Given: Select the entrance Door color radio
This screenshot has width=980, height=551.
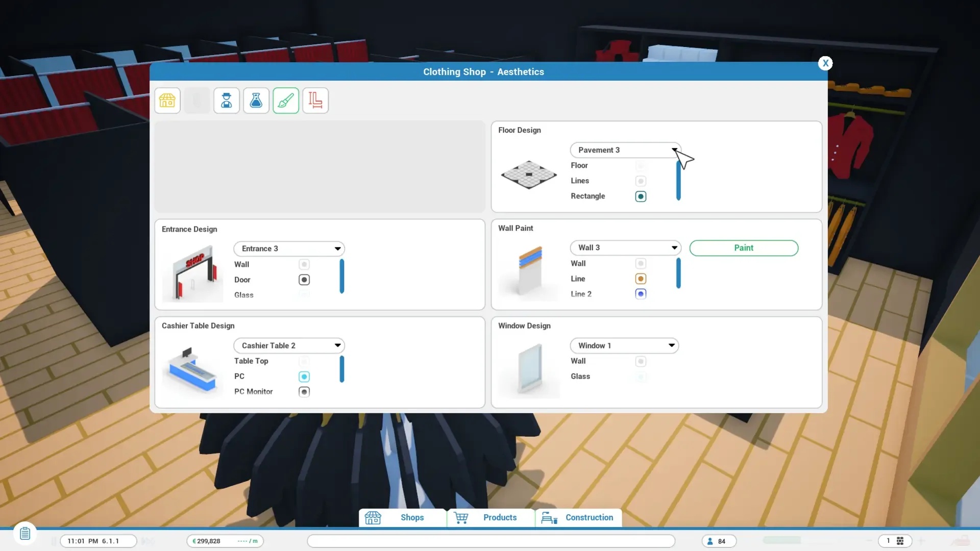Looking at the screenshot, I should pos(304,280).
